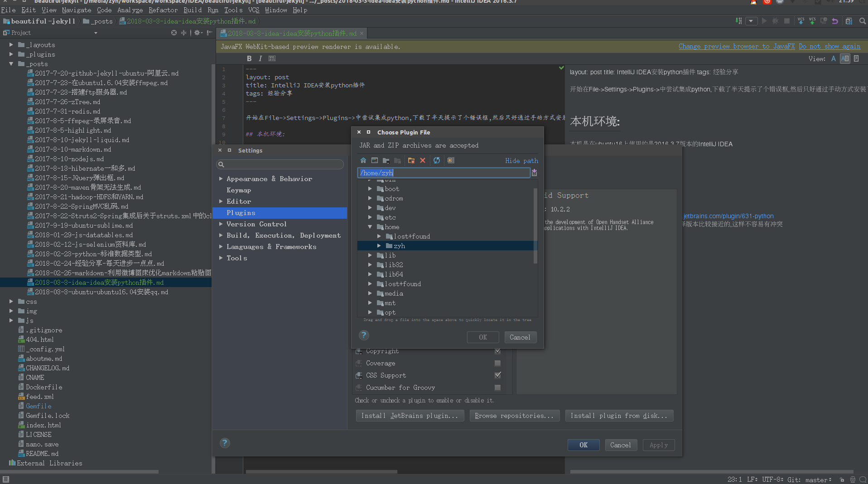The image size is (868, 484).
Task: Click Change preview browser to JavaFX link
Action: [737, 46]
